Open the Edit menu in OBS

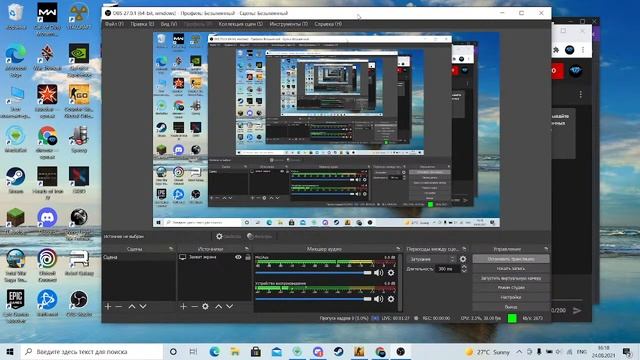(x=142, y=24)
